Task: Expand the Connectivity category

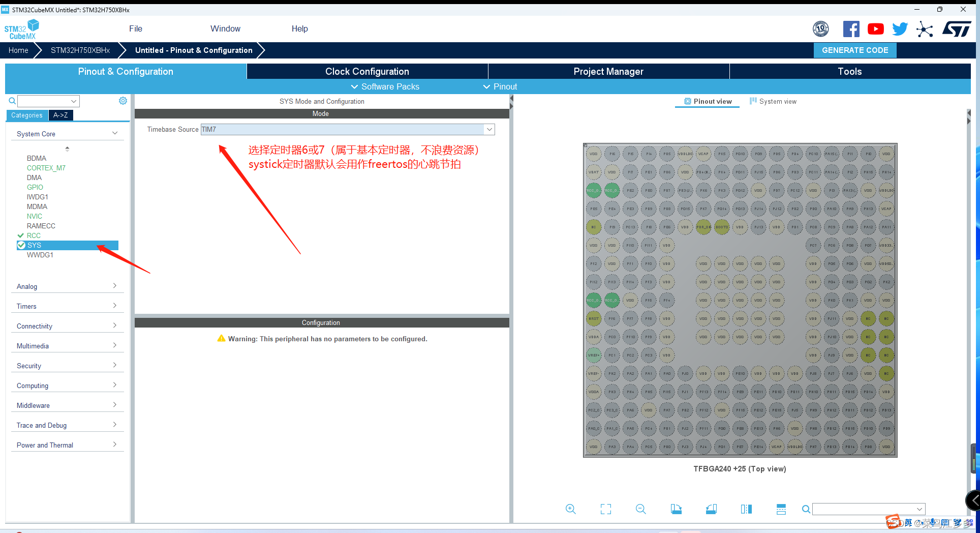Action: [67, 326]
